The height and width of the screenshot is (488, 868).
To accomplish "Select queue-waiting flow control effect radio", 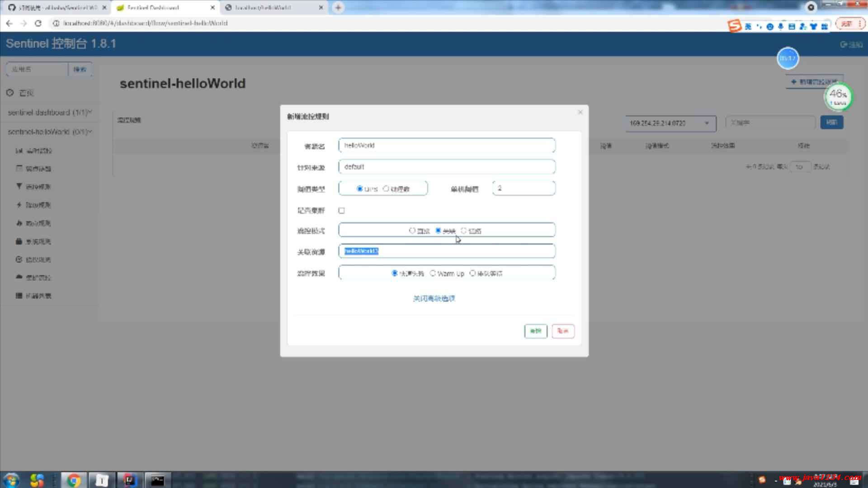I will [x=472, y=273].
